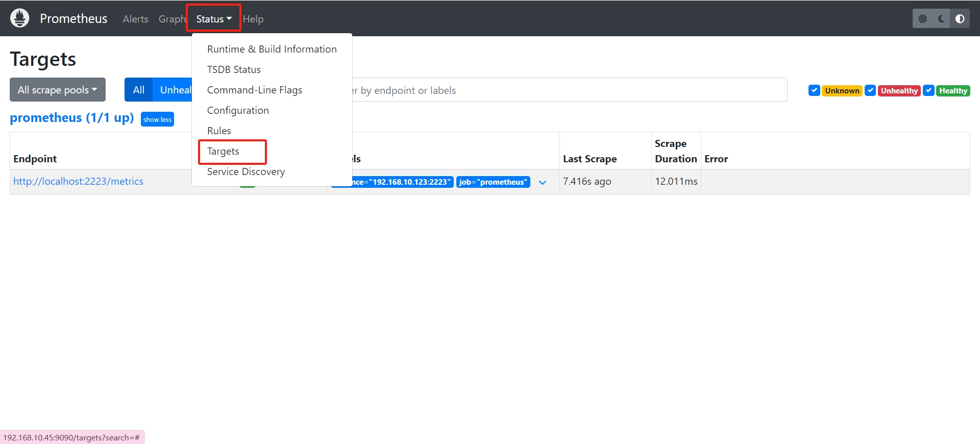Click the Prometheus flame logo icon
This screenshot has width=980, height=444.
(20, 18)
